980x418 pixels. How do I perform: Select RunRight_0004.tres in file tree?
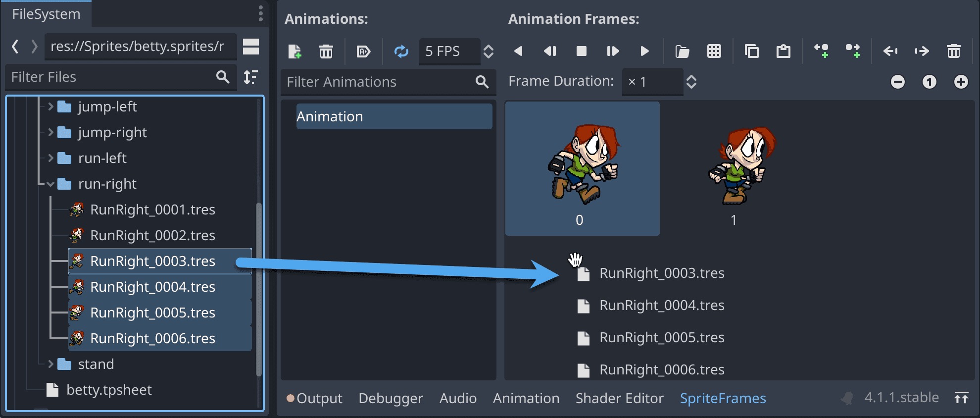160,287
